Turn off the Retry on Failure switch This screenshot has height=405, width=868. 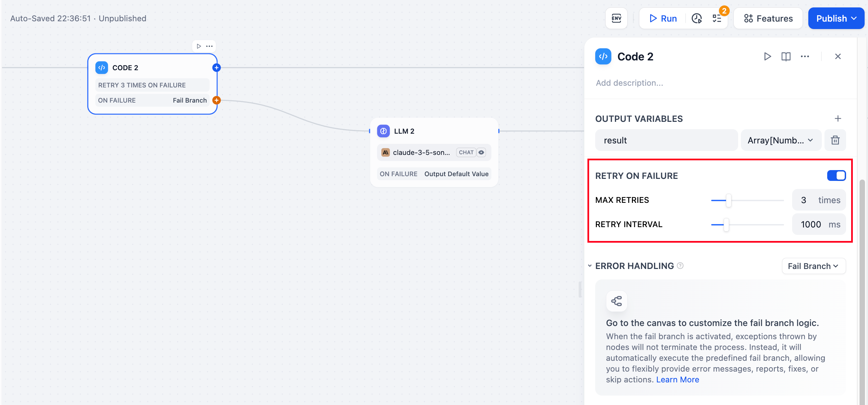[836, 175]
